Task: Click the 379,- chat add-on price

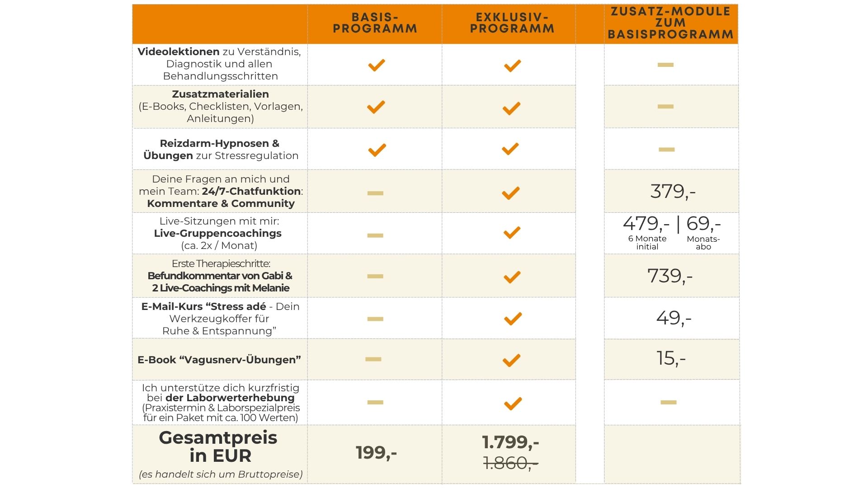Action: pos(673,192)
